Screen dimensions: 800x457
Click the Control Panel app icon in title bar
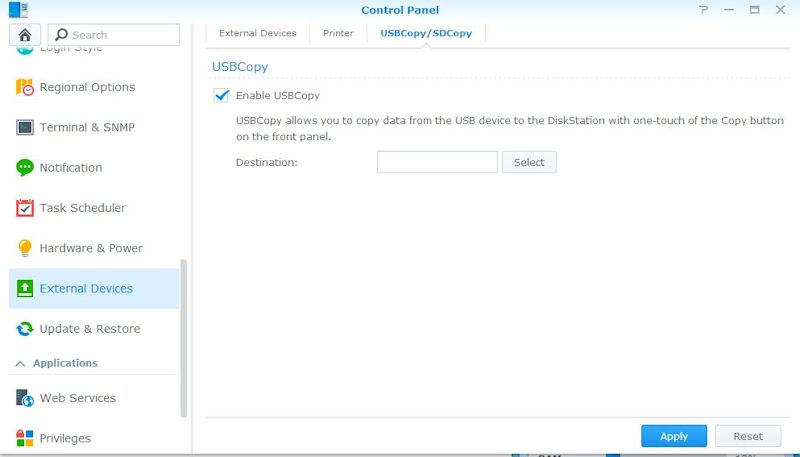[x=18, y=10]
